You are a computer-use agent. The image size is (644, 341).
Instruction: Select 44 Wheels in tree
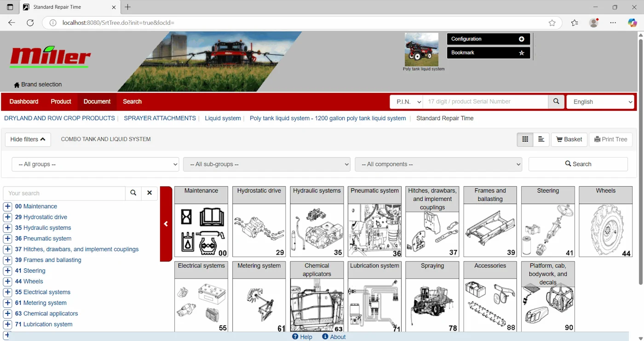click(x=29, y=281)
